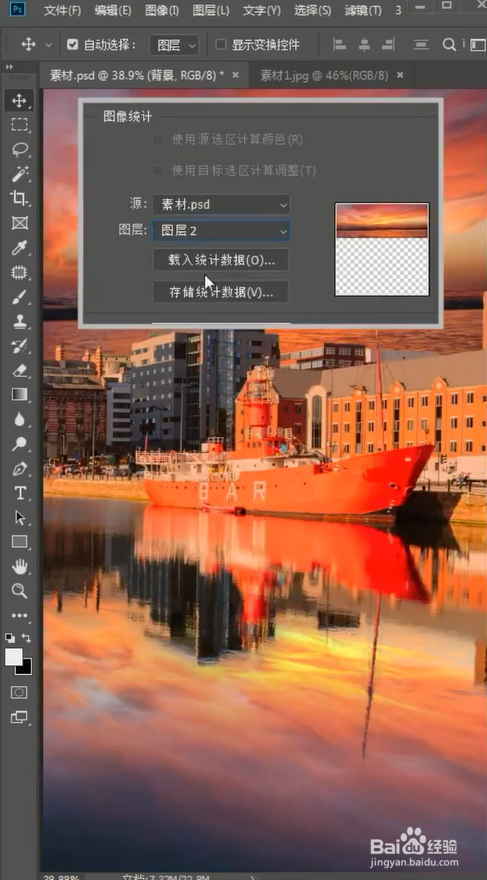Open the search icon in options bar
This screenshot has height=880, width=487.
coord(449,45)
